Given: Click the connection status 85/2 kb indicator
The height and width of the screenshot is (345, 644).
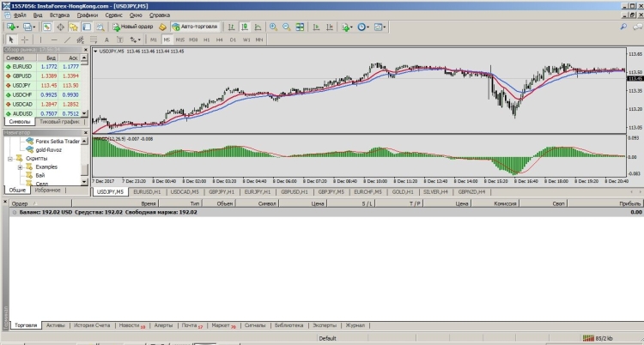Looking at the screenshot, I should coord(598,338).
